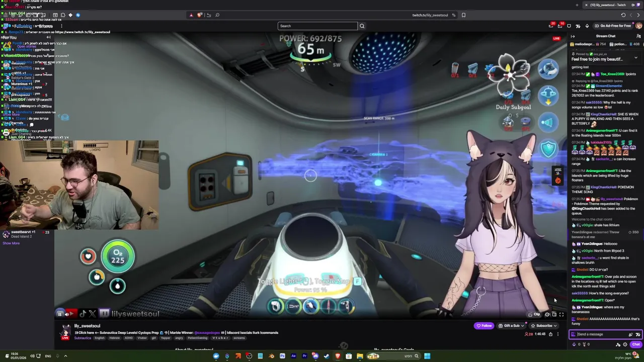644x362 pixels.
Task: Switch ENG input language in tray
Action: tap(48, 356)
